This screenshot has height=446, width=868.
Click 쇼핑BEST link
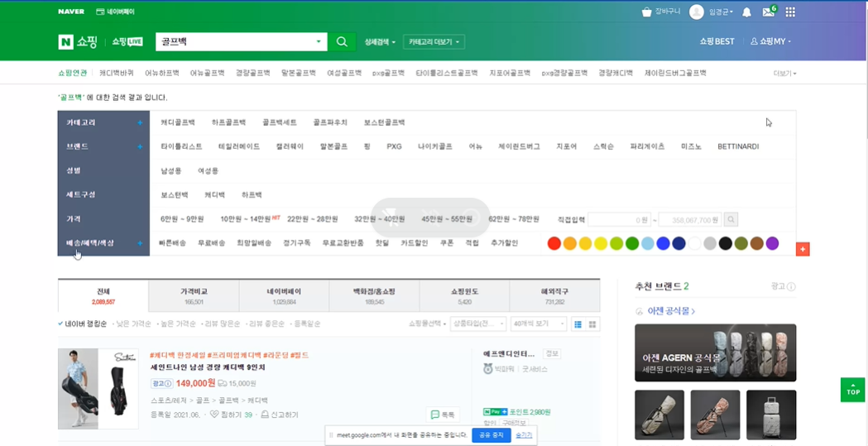[717, 41]
